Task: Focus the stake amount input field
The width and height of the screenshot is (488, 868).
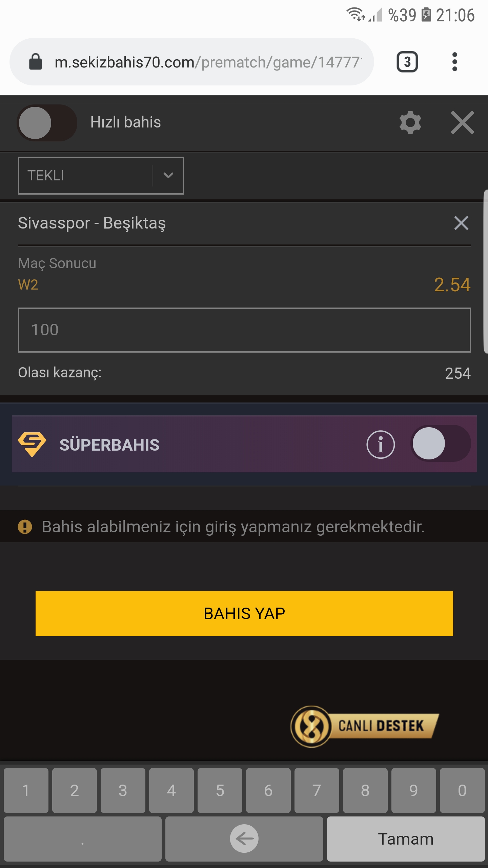Action: 244,330
